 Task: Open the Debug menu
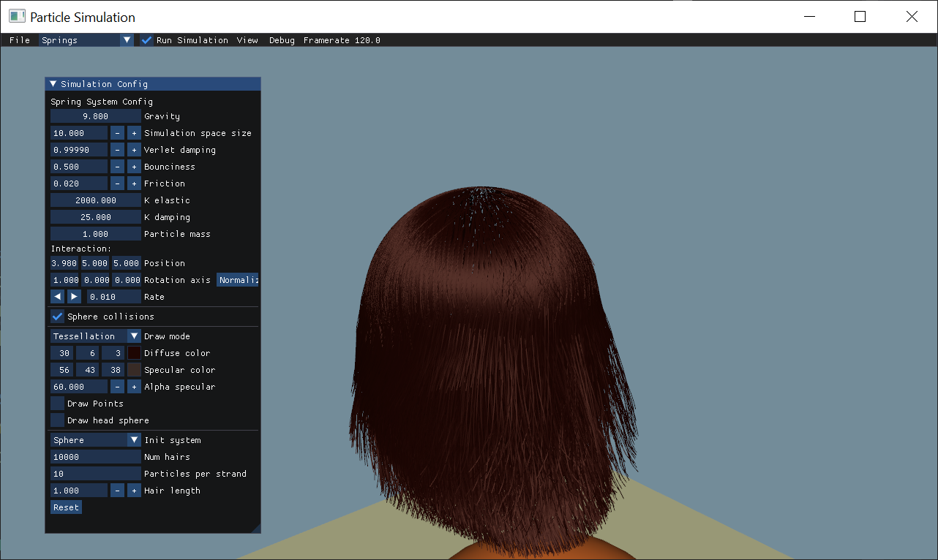[282, 40]
